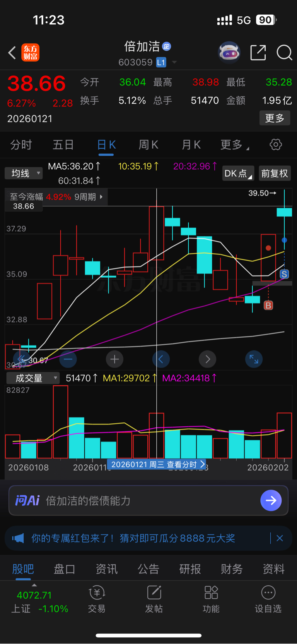Tap the megaphone announcement icon

coord(18,538)
